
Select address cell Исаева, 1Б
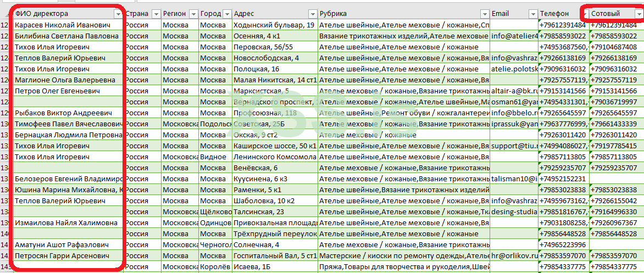(x=275, y=266)
